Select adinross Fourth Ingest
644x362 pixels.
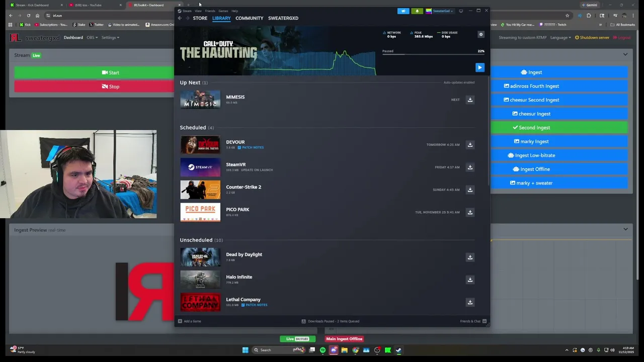click(x=558, y=86)
